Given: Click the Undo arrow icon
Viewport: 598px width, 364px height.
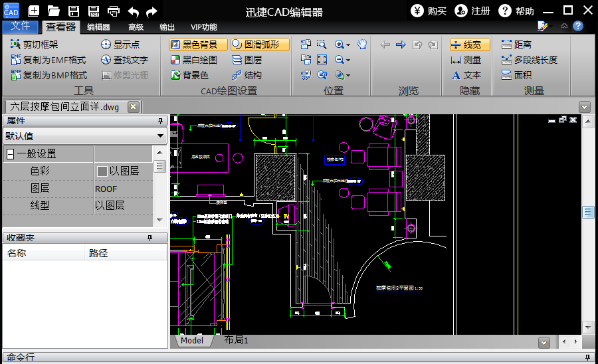Looking at the screenshot, I should pos(134,11).
